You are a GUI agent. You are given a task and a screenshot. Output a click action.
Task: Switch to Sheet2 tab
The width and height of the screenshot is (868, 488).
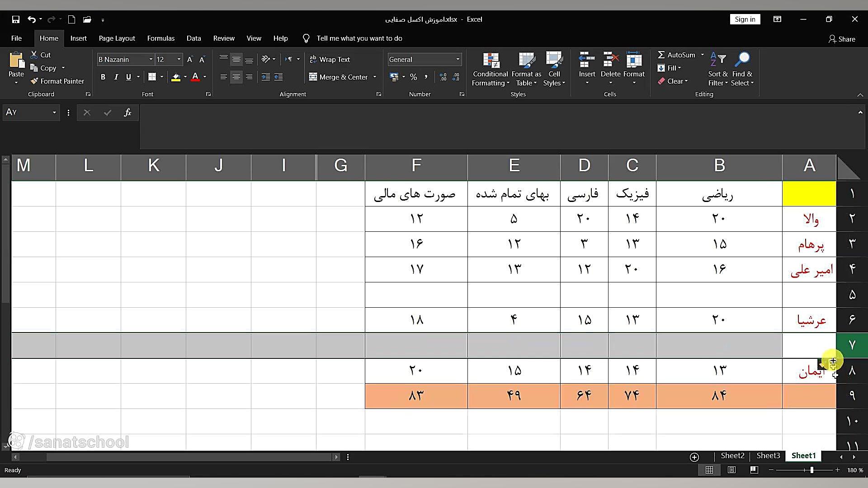click(732, 455)
